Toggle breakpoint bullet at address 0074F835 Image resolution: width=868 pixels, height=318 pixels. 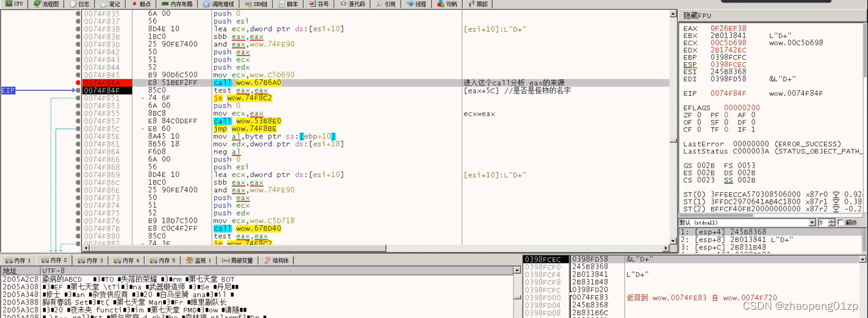pos(78,13)
